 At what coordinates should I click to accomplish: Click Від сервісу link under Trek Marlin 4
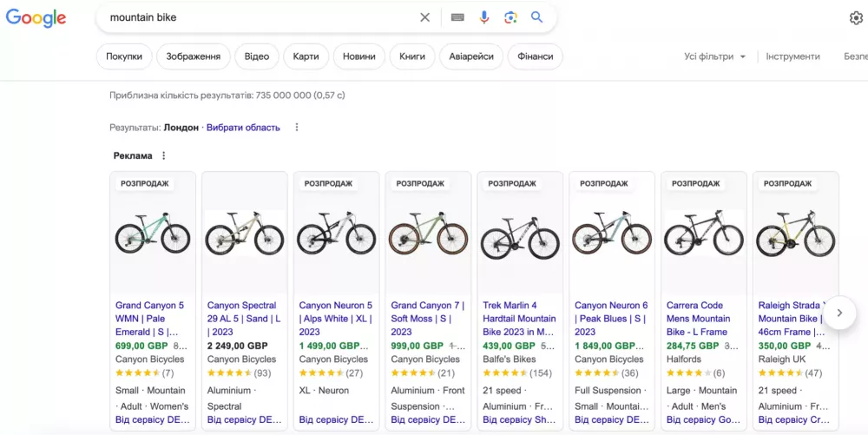(519, 420)
